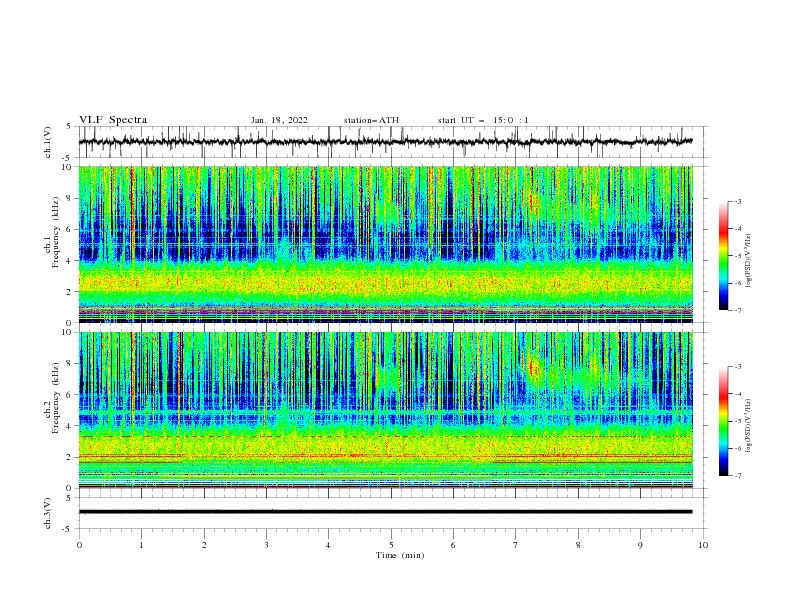792x612 pixels.
Task: Click the 'start UT = 15:0 :1' text
Action: coord(483,120)
